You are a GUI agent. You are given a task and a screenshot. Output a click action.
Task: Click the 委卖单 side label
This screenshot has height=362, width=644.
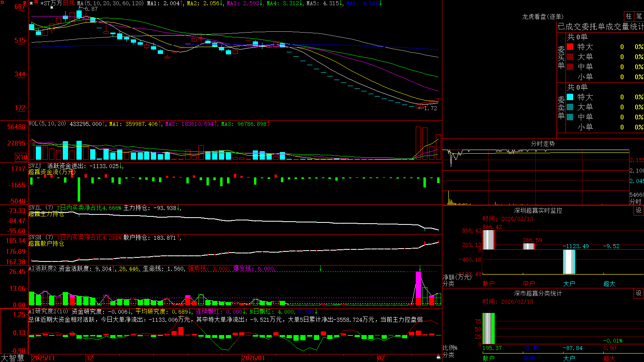coord(561,107)
